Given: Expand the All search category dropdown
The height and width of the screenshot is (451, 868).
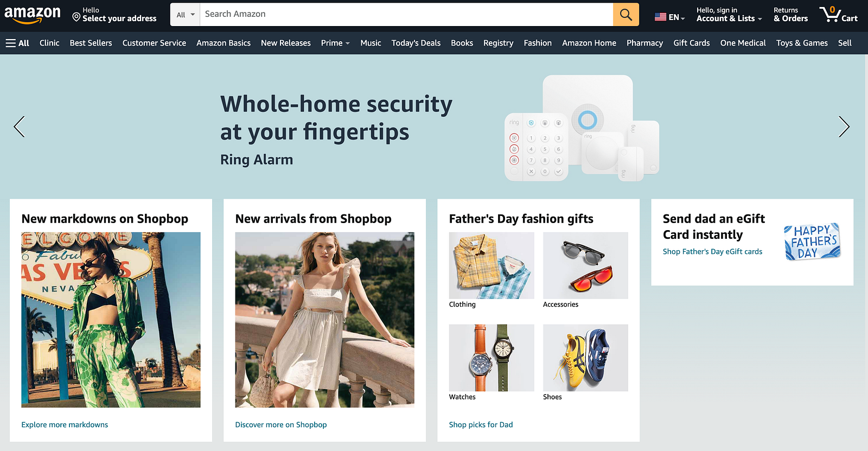Looking at the screenshot, I should [185, 15].
